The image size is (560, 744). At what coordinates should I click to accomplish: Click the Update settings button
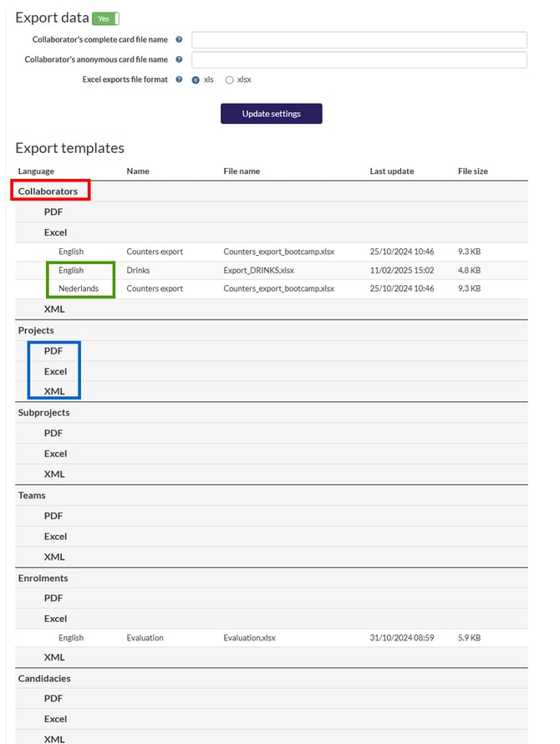(x=271, y=114)
